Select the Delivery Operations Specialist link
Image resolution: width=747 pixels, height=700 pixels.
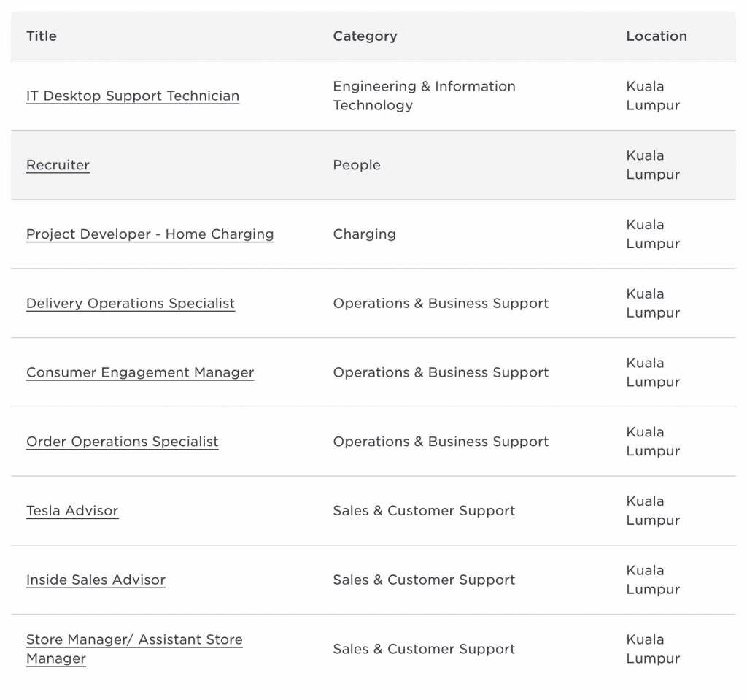pyautogui.click(x=130, y=303)
